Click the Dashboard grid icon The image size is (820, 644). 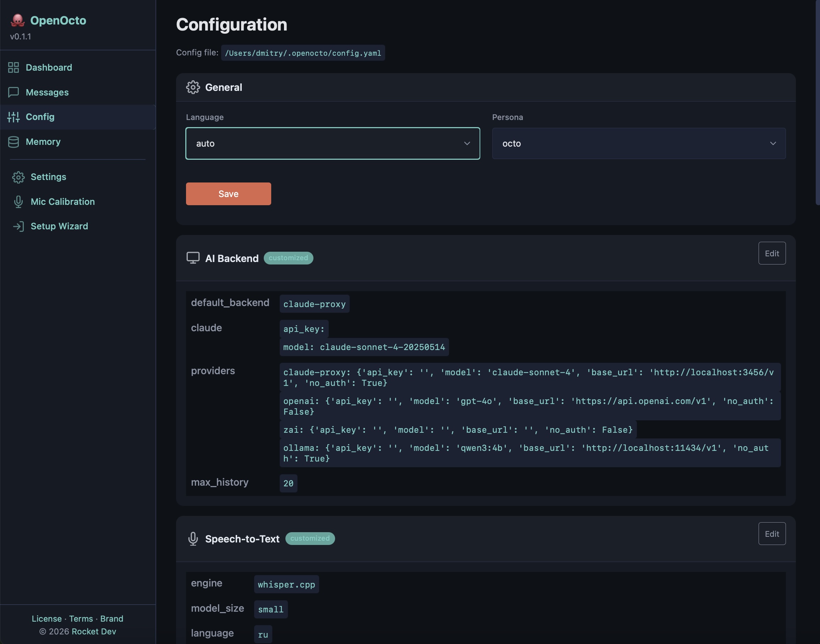[13, 67]
